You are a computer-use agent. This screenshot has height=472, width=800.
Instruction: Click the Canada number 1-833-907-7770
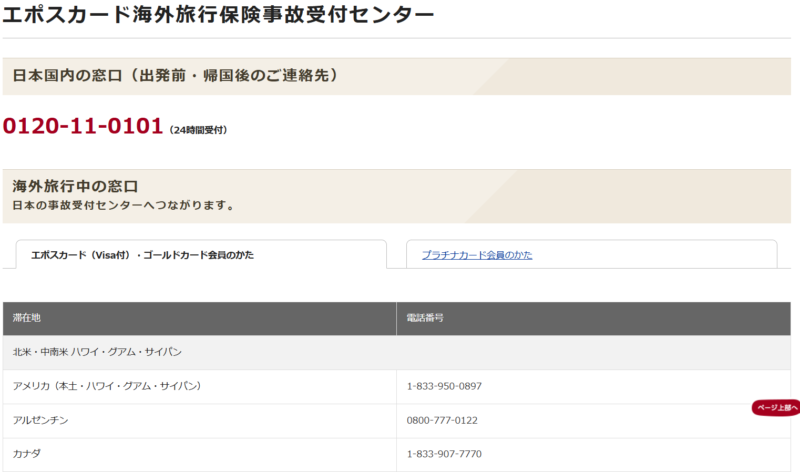pos(444,454)
